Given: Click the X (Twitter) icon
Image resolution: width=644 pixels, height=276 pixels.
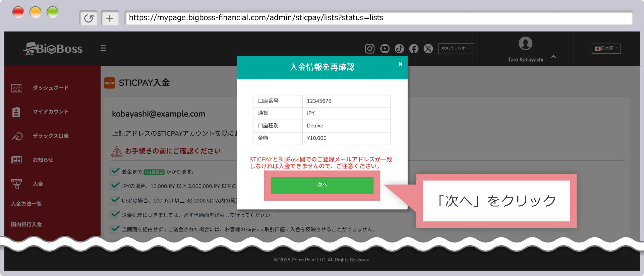Looking at the screenshot, I should (428, 49).
